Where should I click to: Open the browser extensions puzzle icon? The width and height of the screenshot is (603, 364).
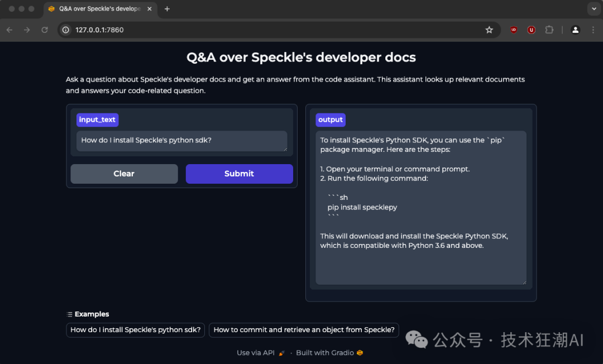(x=549, y=30)
